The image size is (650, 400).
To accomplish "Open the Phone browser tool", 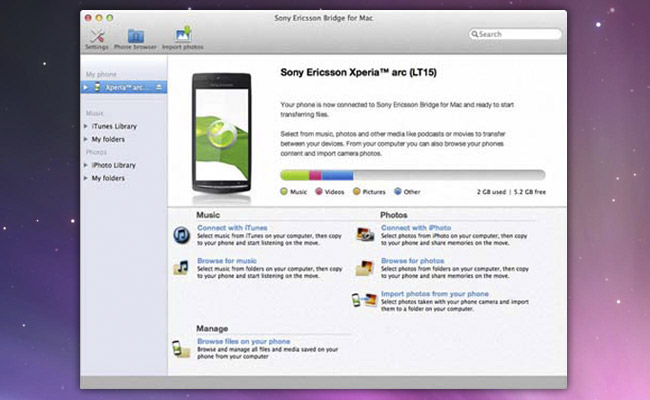I will click(x=136, y=37).
